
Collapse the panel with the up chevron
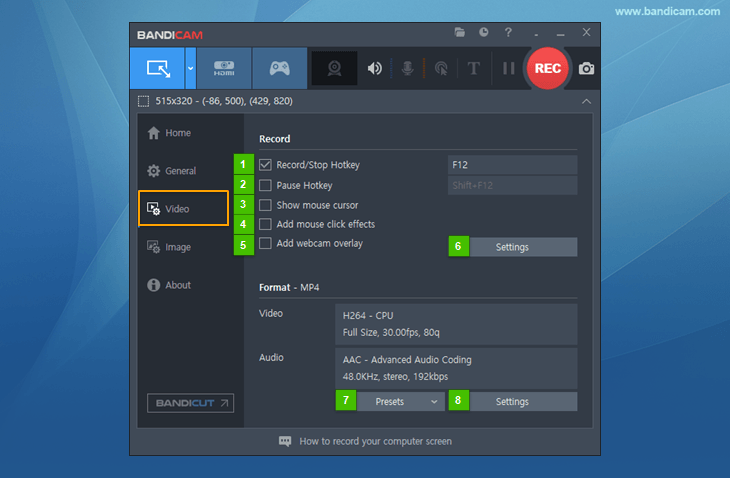[x=586, y=101]
